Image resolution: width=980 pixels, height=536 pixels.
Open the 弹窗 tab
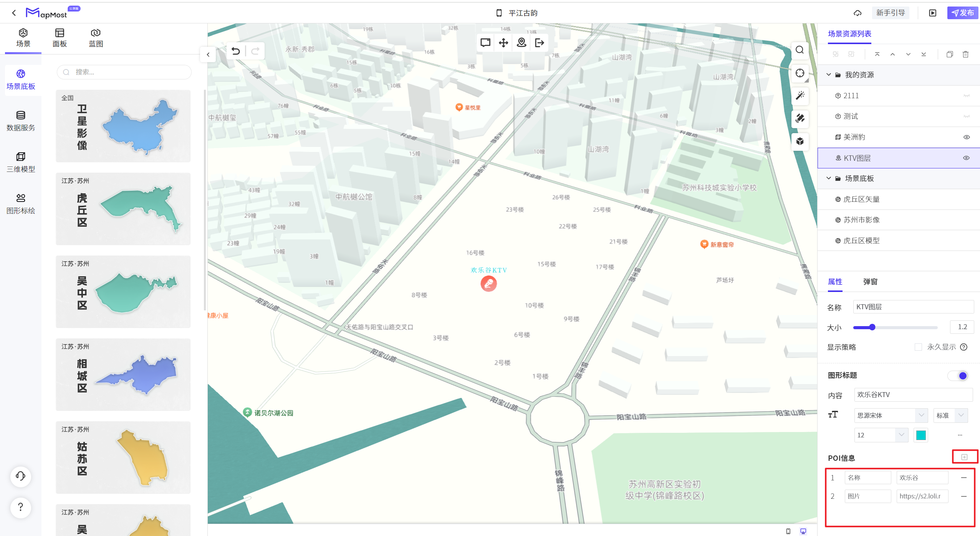point(870,282)
